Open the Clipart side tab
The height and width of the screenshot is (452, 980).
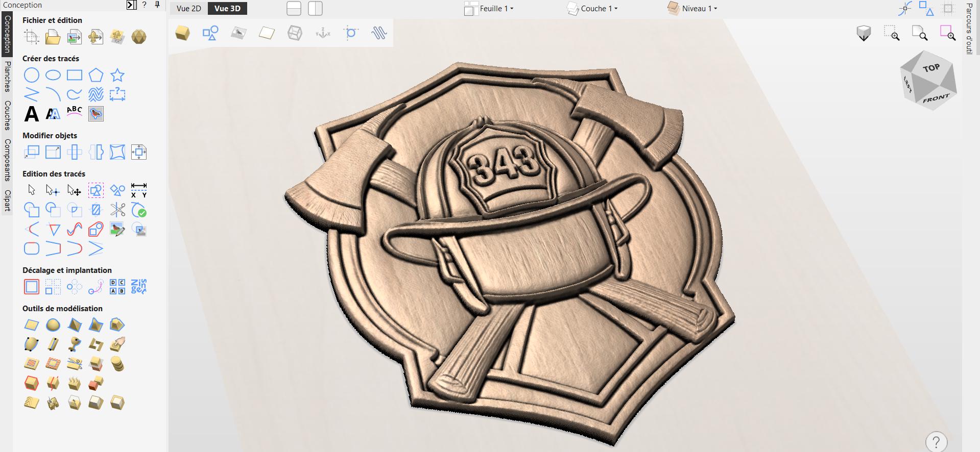(7, 200)
